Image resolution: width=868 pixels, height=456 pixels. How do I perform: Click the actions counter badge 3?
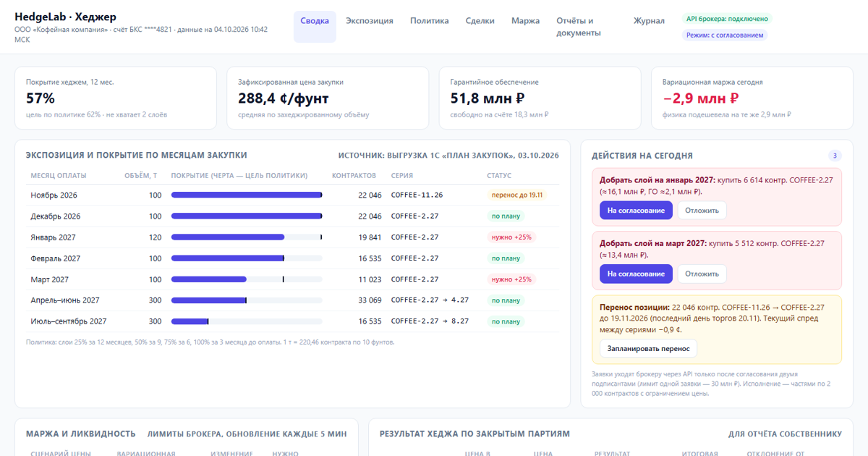click(x=835, y=156)
